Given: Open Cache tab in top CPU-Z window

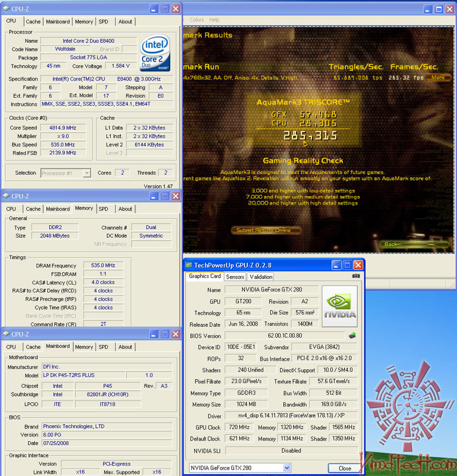Looking at the screenshot, I should pos(33,22).
